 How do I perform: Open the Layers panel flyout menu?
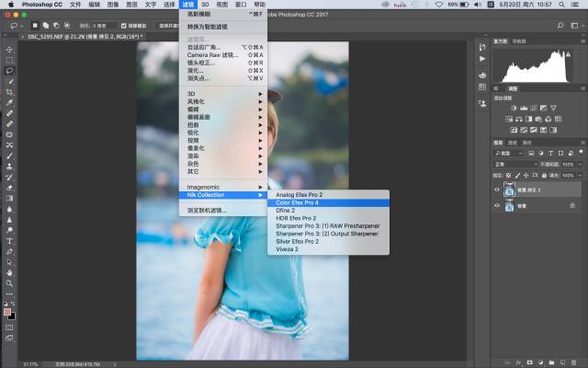tap(582, 143)
